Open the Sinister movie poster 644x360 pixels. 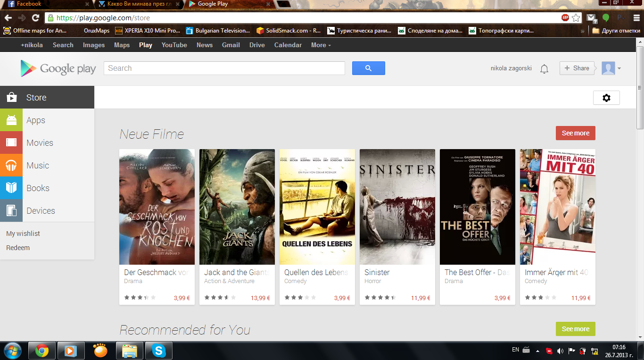click(x=397, y=207)
